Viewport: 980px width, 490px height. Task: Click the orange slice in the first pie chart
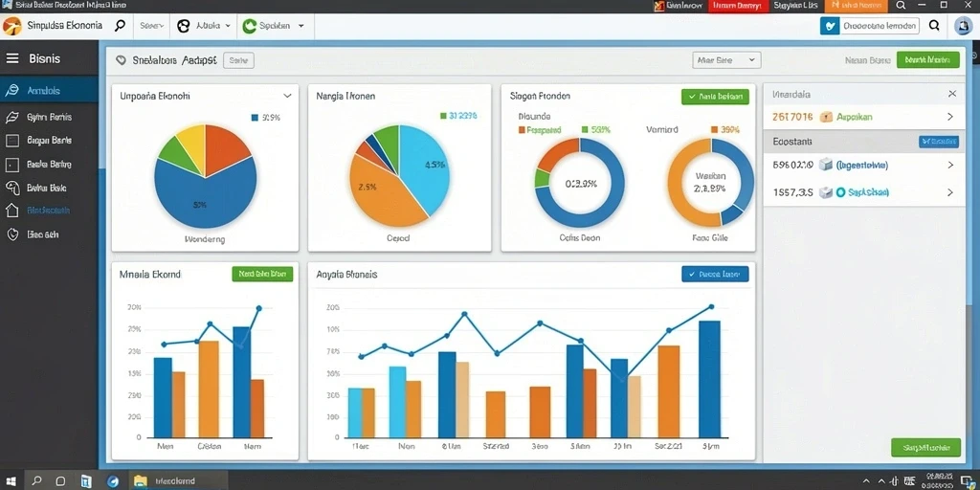tap(226, 148)
